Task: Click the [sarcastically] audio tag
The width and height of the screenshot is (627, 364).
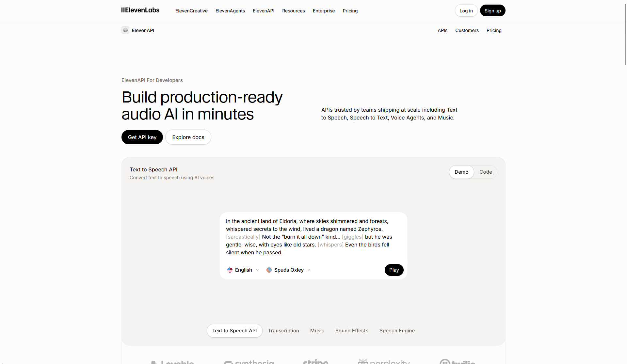Action: [243, 237]
